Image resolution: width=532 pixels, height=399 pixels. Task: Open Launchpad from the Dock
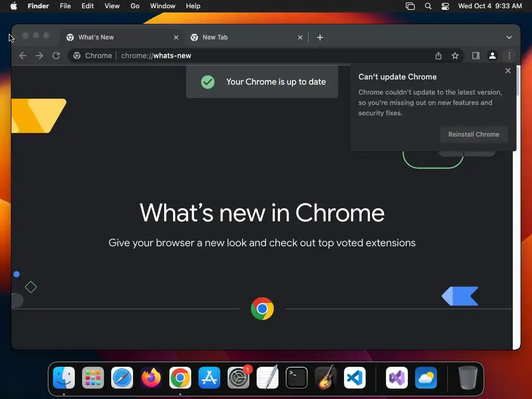coord(93,378)
